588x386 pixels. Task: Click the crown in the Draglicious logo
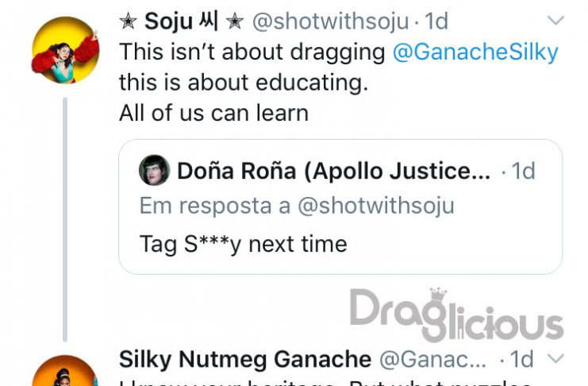pyautogui.click(x=438, y=294)
